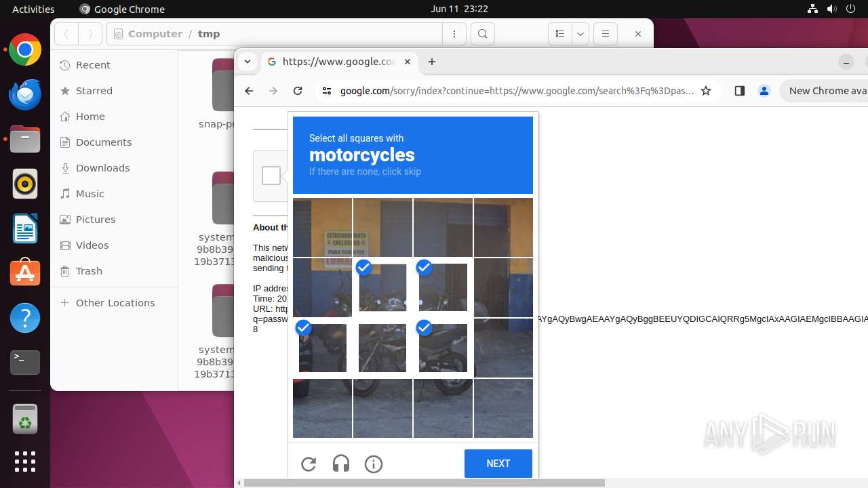Click New Chrome available button
The width and height of the screenshot is (868, 488).
tap(825, 91)
